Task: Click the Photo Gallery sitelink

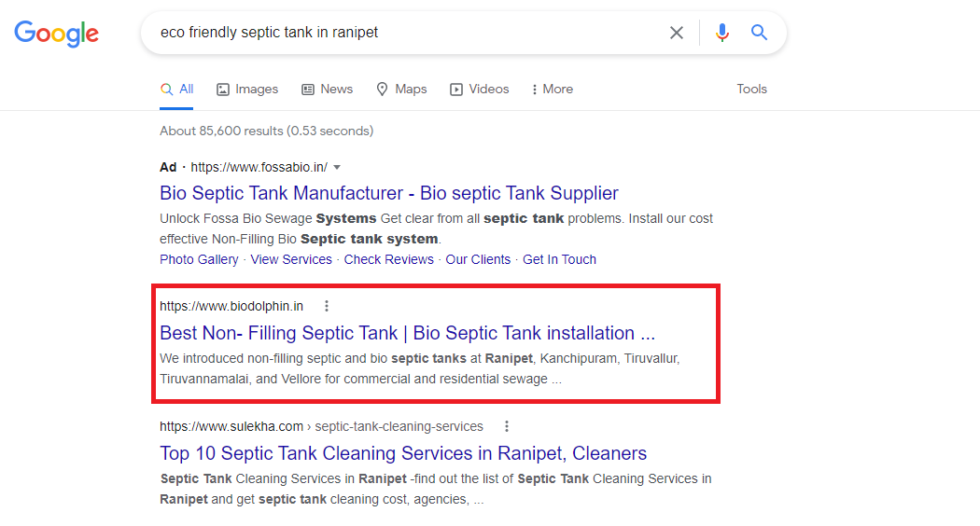Action: coord(199,259)
